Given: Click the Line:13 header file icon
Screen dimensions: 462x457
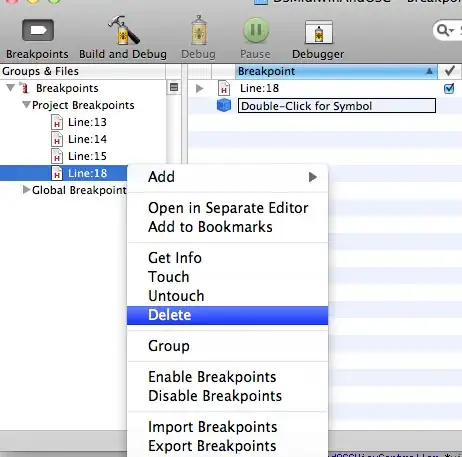Looking at the screenshot, I should click(x=57, y=122).
